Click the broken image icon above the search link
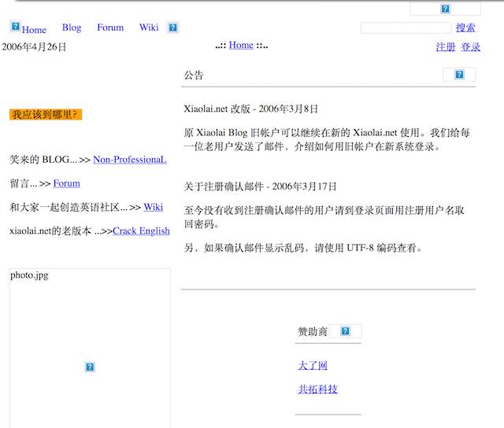This screenshot has height=428, width=504. pos(445,9)
